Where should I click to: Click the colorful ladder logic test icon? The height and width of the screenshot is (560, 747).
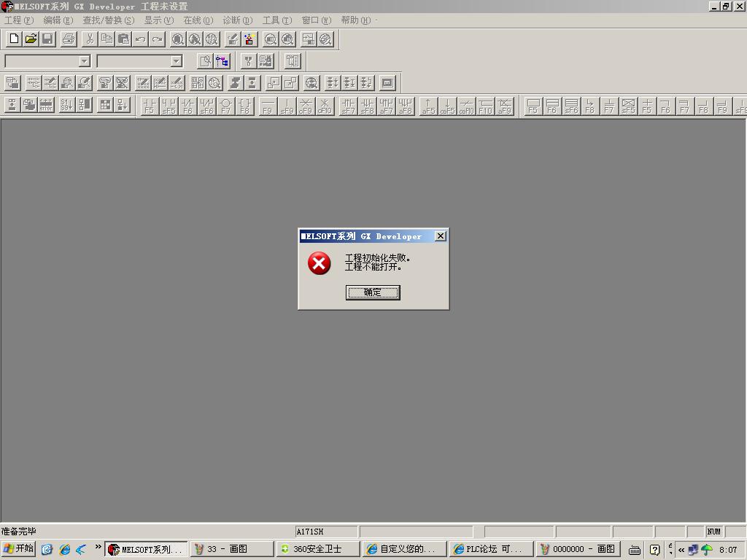pos(249,39)
